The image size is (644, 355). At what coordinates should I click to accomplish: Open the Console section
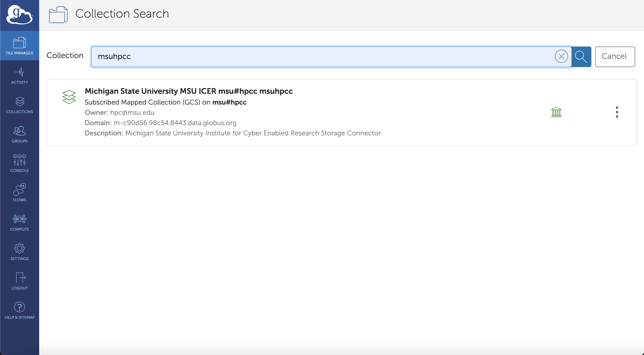(20, 164)
